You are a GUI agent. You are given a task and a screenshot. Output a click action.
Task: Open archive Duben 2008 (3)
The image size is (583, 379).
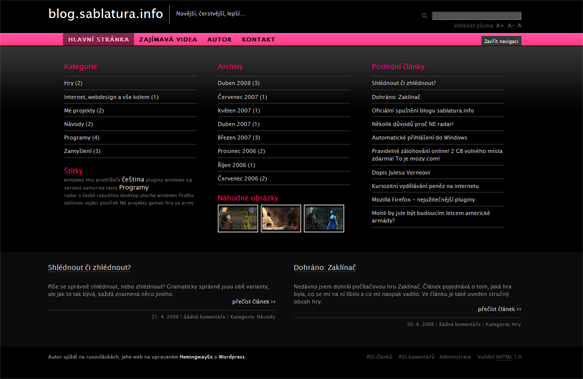239,83
